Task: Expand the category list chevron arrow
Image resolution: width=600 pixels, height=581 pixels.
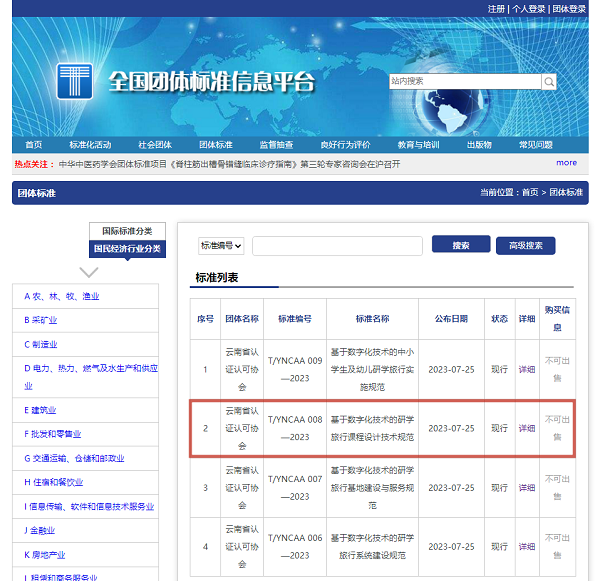Action: point(89,272)
